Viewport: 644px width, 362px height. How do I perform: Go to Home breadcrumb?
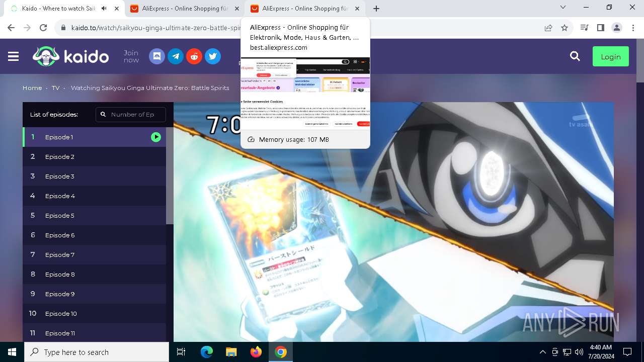[x=32, y=88]
